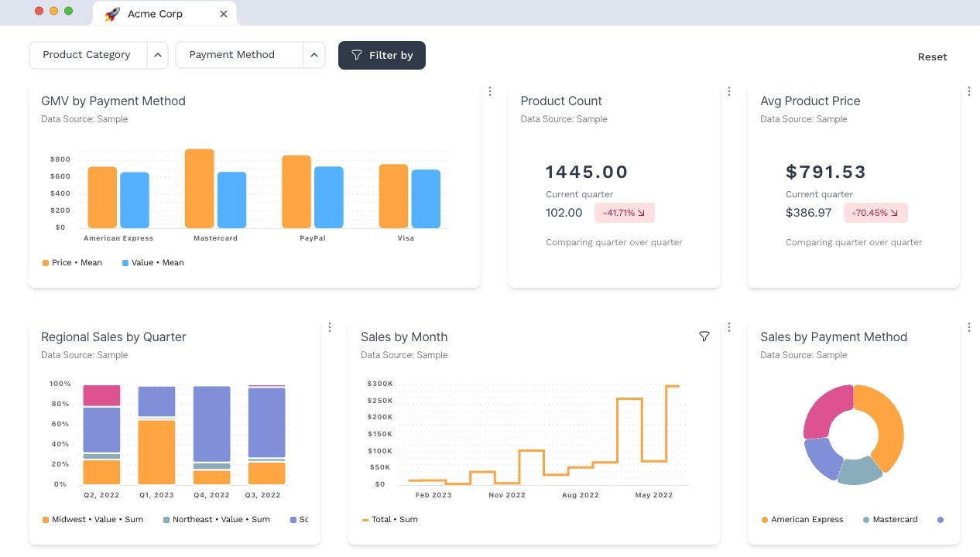Click orange segment of Q1, 2023 bar
980x557 pixels.
pyautogui.click(x=156, y=453)
